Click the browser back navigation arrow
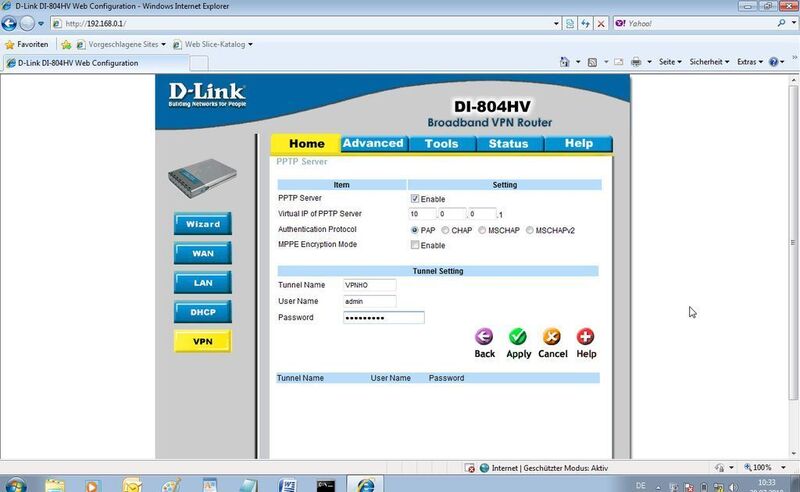Image resolution: width=800 pixels, height=492 pixels. point(9,23)
